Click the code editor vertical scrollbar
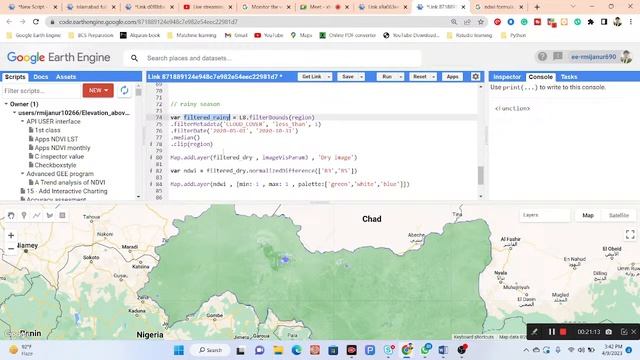640x360 pixels. click(481, 176)
